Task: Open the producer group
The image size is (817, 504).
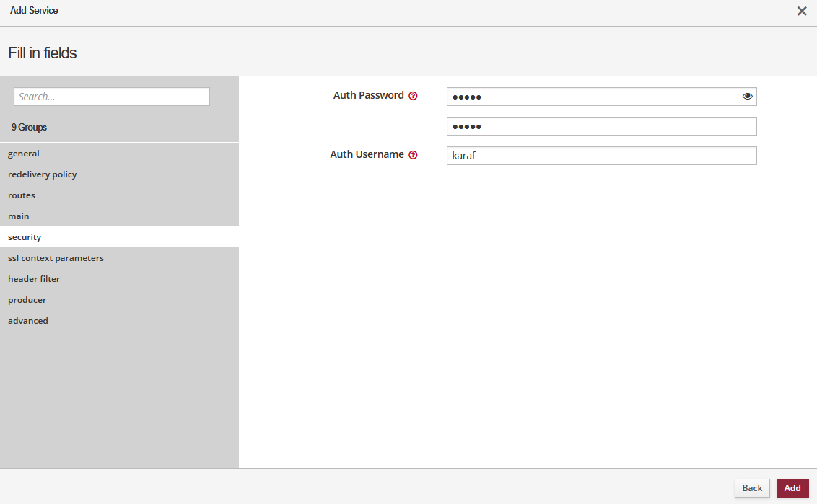Action: pos(27,300)
